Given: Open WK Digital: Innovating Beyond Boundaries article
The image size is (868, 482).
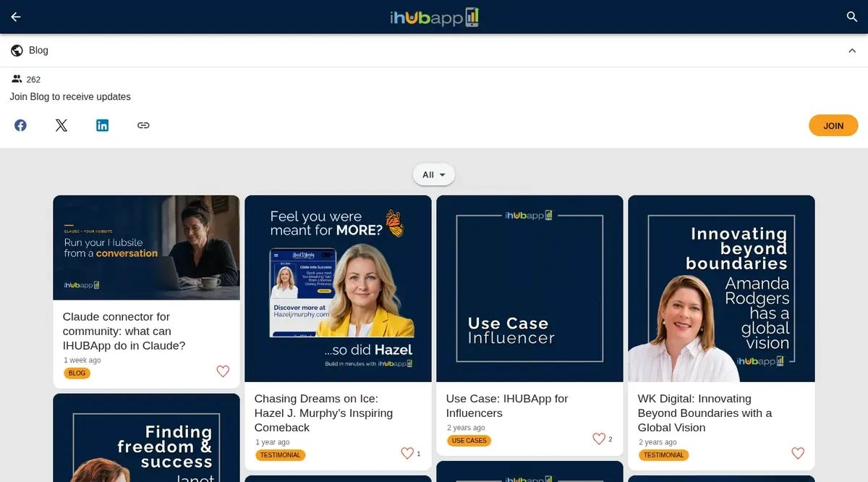Looking at the screenshot, I should (x=705, y=413).
